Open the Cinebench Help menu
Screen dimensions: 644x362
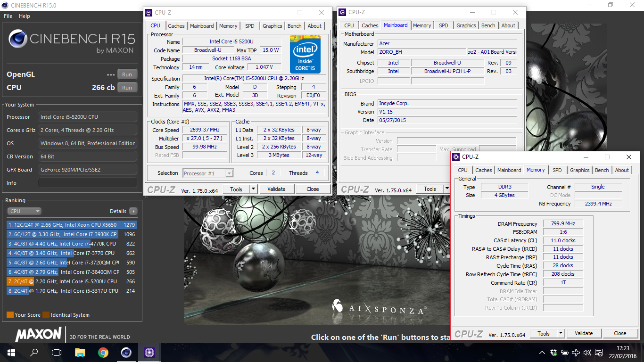pyautogui.click(x=25, y=16)
